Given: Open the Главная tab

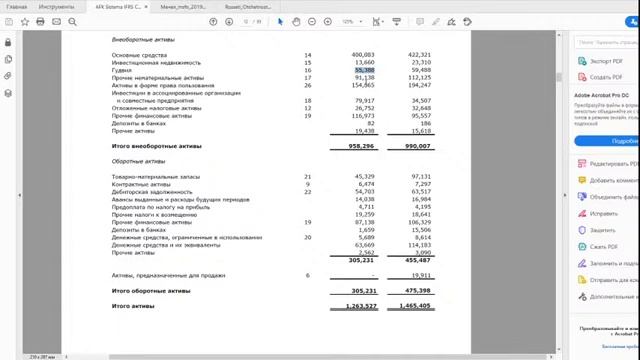Looking at the screenshot, I should click(x=17, y=7).
